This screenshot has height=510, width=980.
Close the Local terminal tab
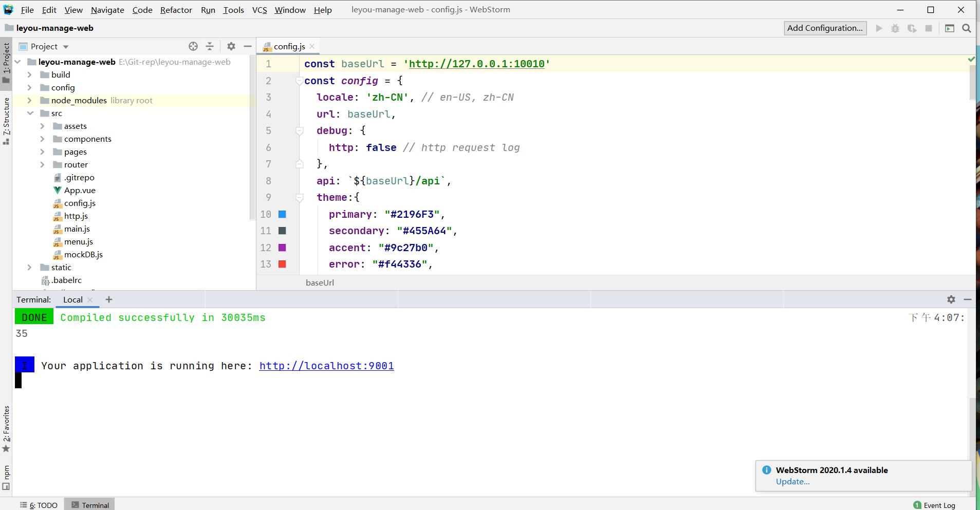pyautogui.click(x=90, y=300)
